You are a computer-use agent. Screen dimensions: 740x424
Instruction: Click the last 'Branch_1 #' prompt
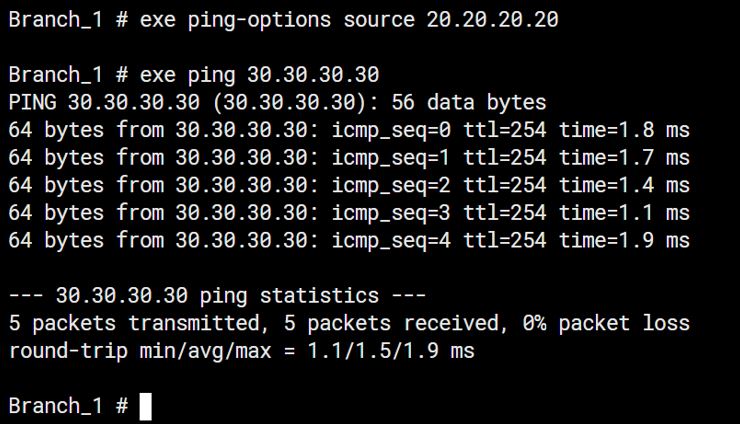click(68, 406)
